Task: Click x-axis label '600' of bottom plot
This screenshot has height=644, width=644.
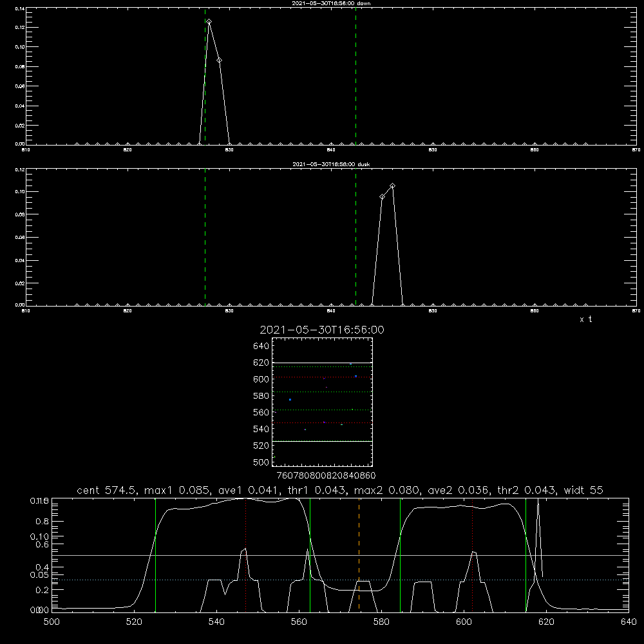Action: (464, 622)
